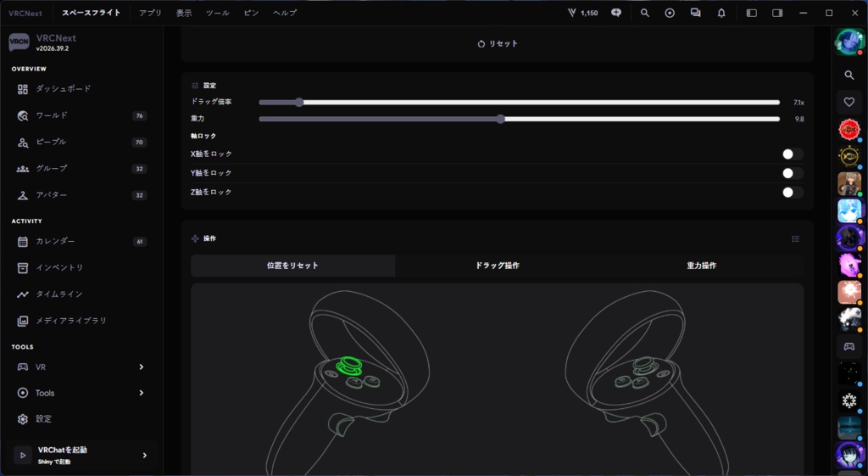
Task: Open the snowflake friend avatar
Action: tap(849, 400)
